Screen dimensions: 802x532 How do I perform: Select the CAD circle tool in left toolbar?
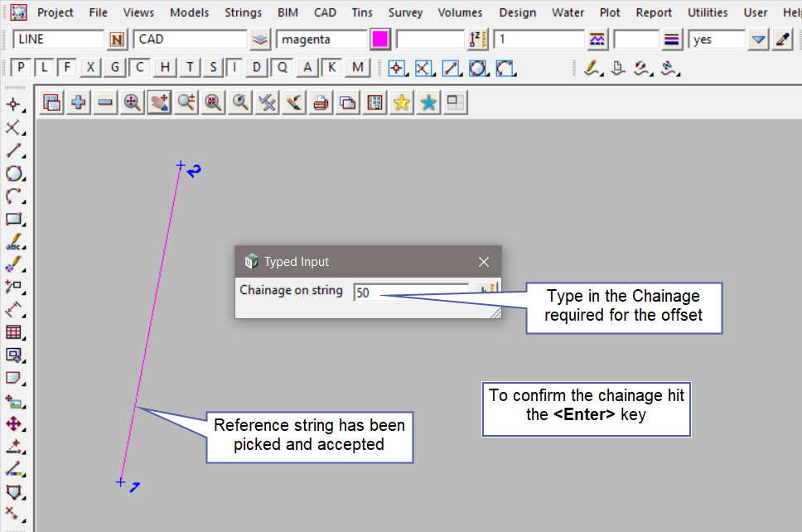tap(14, 174)
